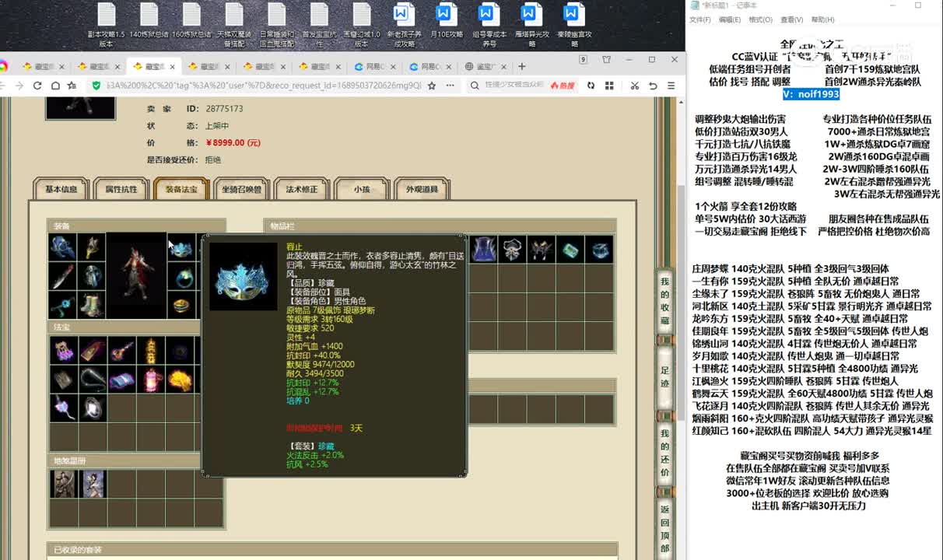This screenshot has height=560, width=943.
Task: Open the 帮助(H) menu in Notepad
Action: tap(822, 19)
